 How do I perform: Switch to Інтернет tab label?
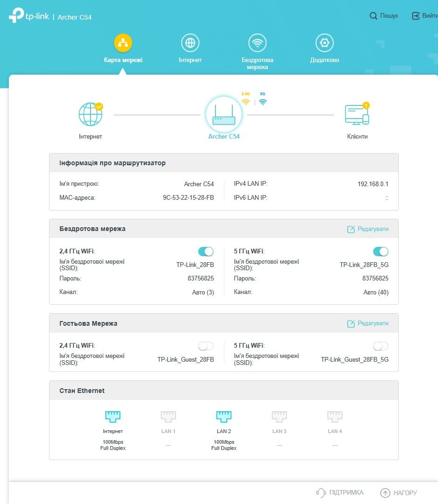190,60
